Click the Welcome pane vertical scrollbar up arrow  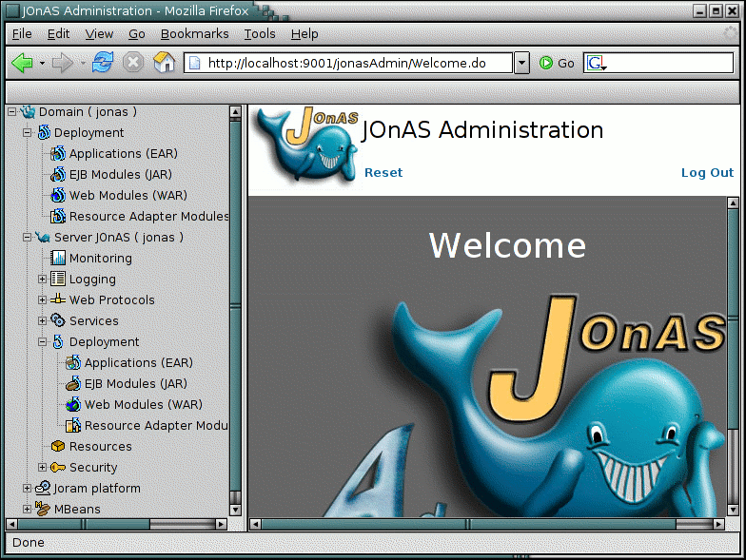click(x=733, y=203)
